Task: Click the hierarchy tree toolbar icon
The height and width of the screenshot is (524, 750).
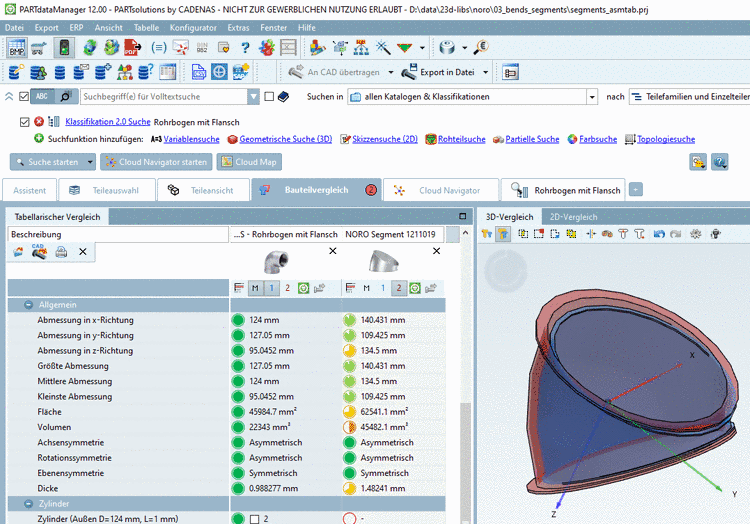Action: coord(361,47)
